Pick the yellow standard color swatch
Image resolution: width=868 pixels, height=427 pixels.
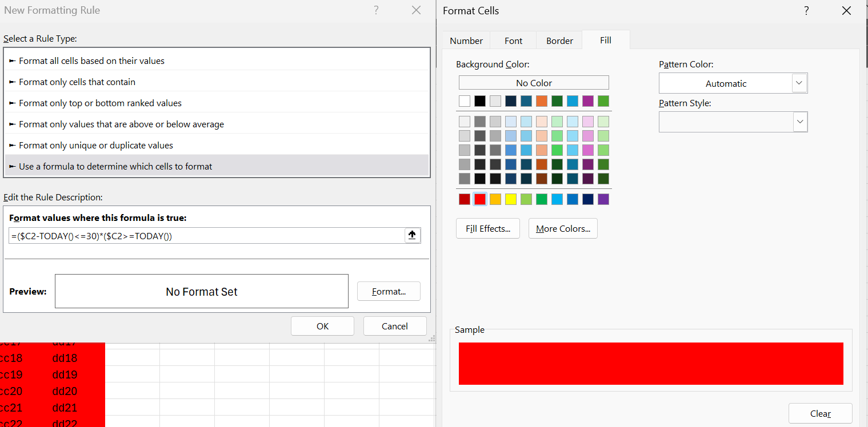click(x=511, y=199)
